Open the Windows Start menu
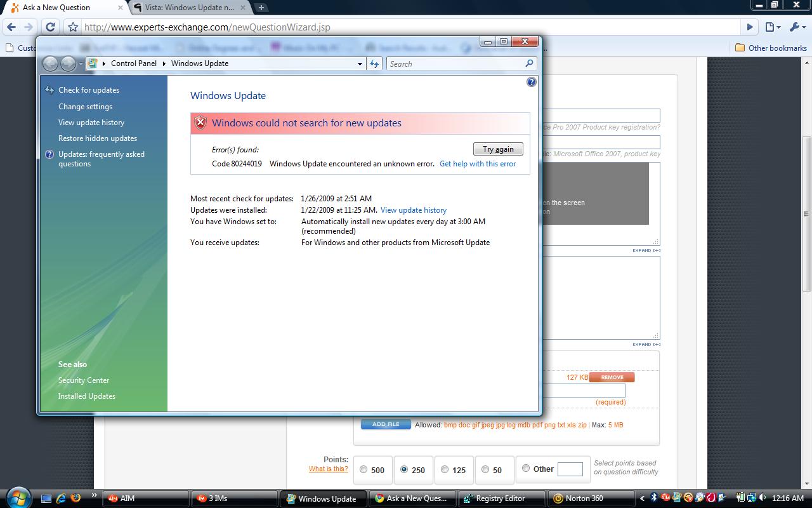The image size is (812, 508). point(18,497)
